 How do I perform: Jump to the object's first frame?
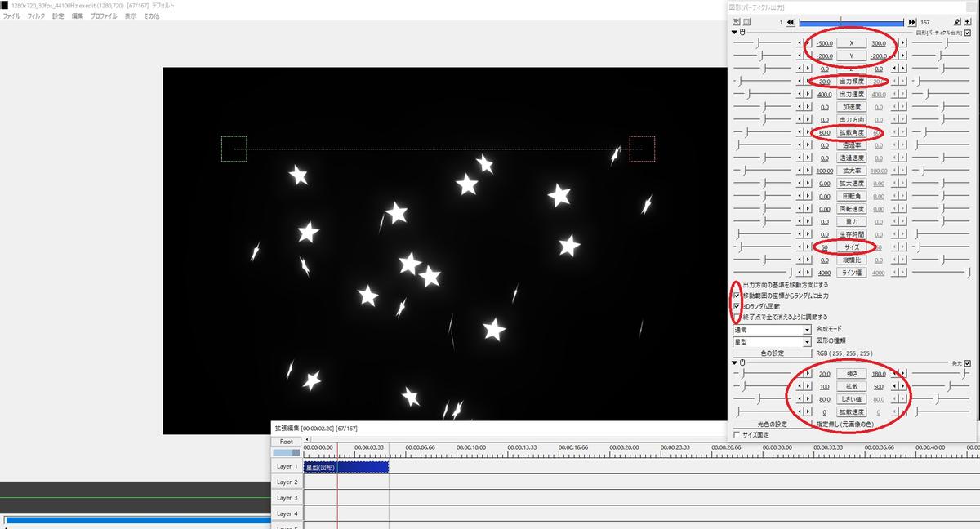(x=791, y=22)
